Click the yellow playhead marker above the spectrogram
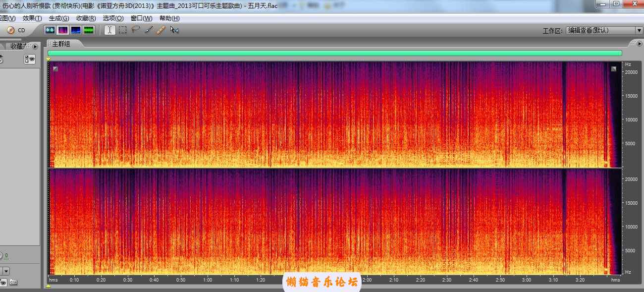This screenshot has height=292, width=644. (x=48, y=59)
